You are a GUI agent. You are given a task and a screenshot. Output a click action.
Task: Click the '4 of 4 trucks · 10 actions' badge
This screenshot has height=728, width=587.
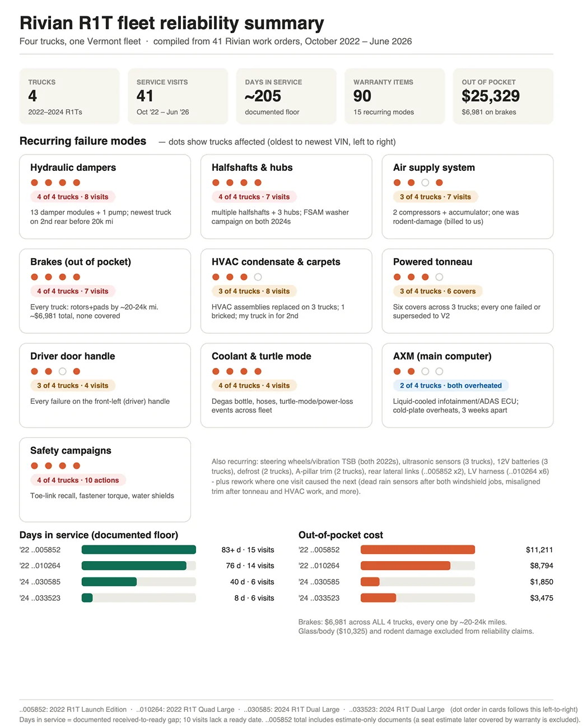tap(78, 480)
